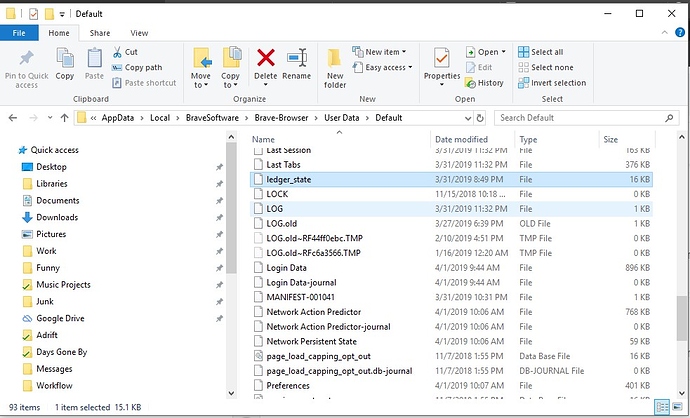Click the Properties icon
The width and height of the screenshot is (690, 418).
coord(442,58)
